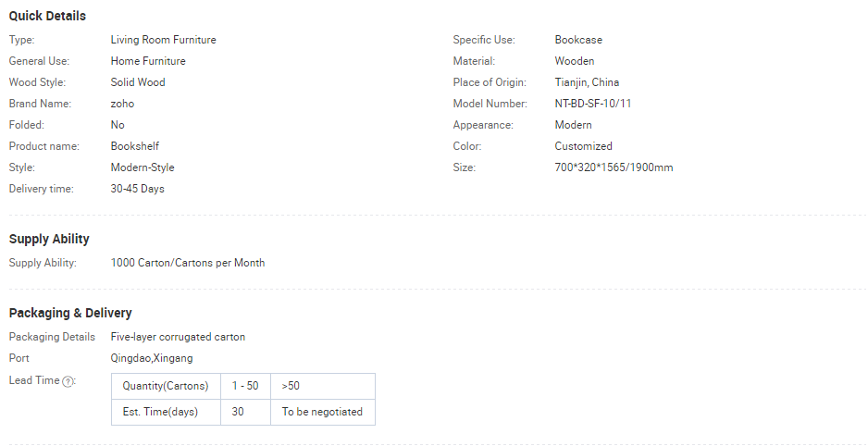Click the Lead Time help question-mark icon
868x446 pixels.
point(68,381)
